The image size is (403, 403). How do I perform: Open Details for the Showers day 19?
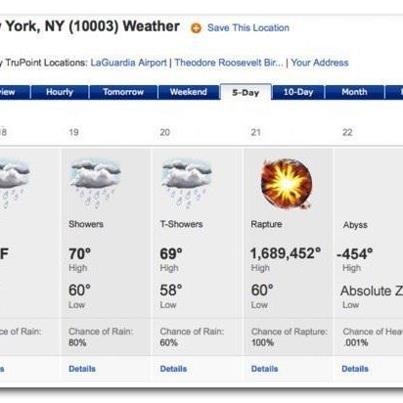coord(82,369)
